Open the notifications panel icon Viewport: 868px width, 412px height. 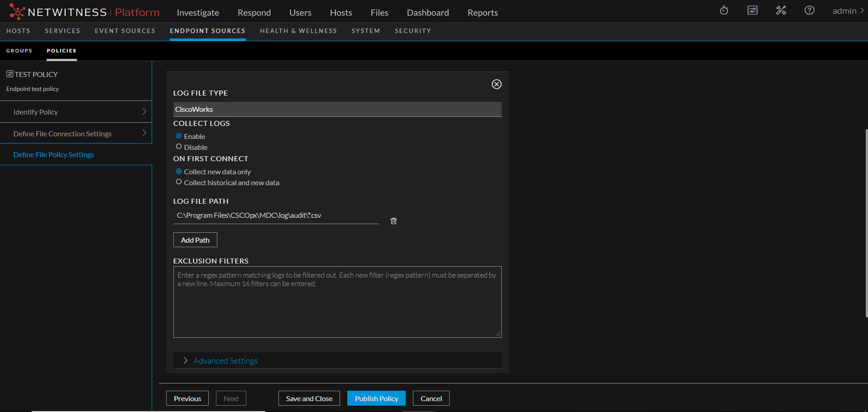coord(752,10)
